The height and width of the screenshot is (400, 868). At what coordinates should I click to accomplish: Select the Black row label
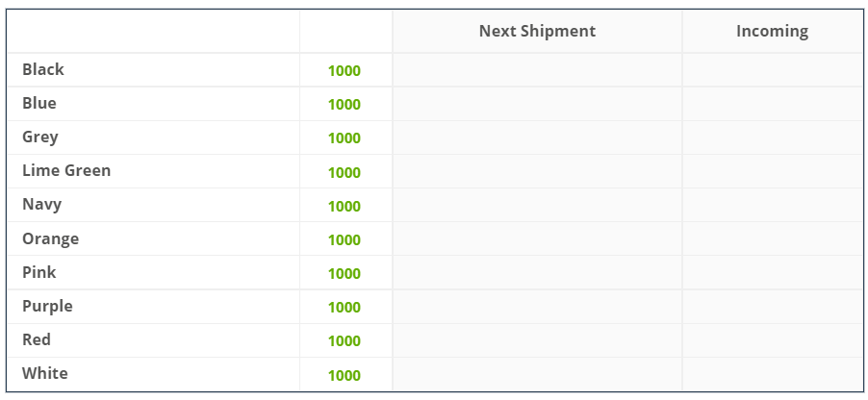pos(43,69)
